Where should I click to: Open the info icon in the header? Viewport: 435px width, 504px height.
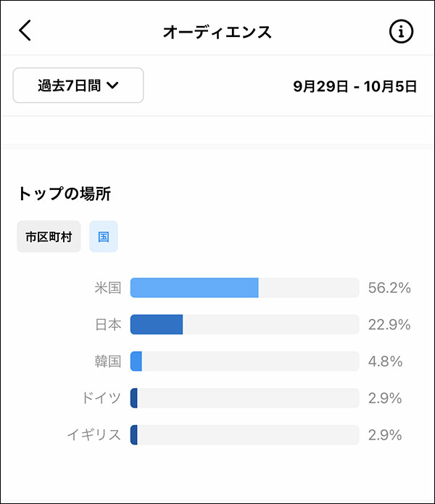401,31
